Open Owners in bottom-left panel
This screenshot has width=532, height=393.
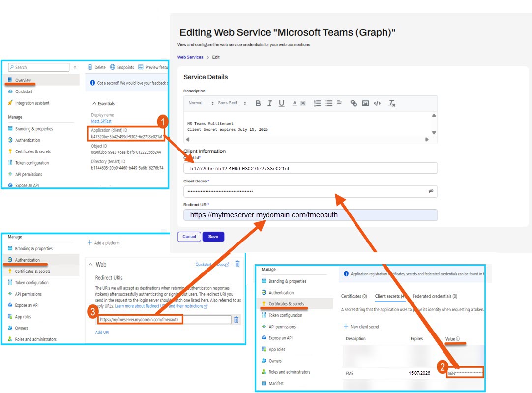pyautogui.click(x=21, y=328)
